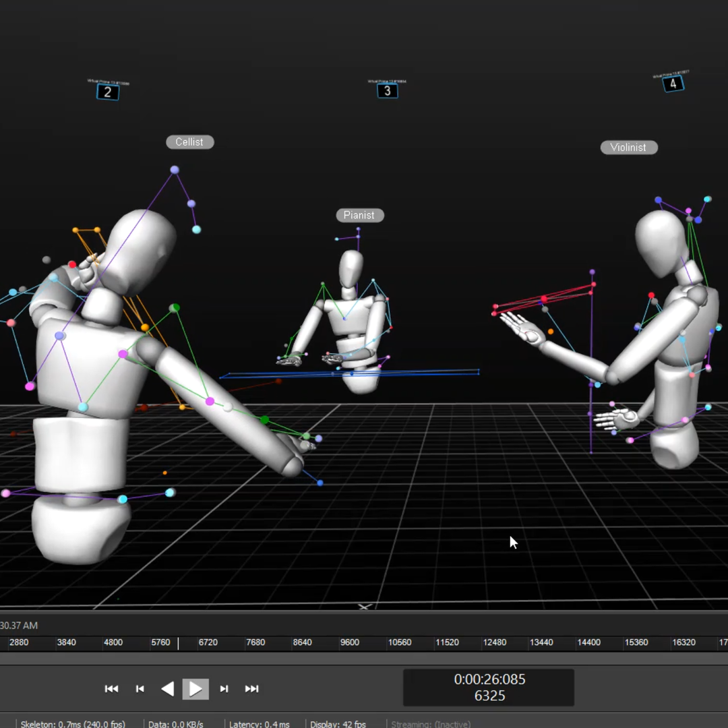Image resolution: width=728 pixels, height=728 pixels.
Task: Click the timeline playhead near frame 6325
Action: pos(179,643)
